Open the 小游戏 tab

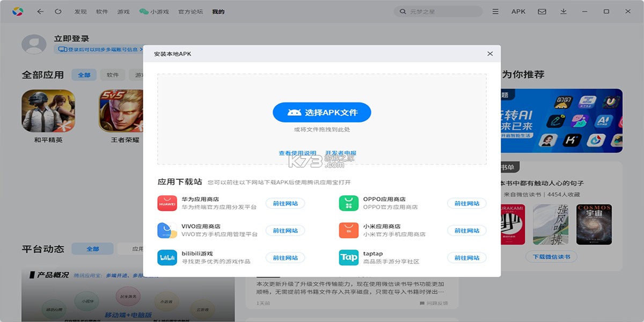[x=154, y=11]
